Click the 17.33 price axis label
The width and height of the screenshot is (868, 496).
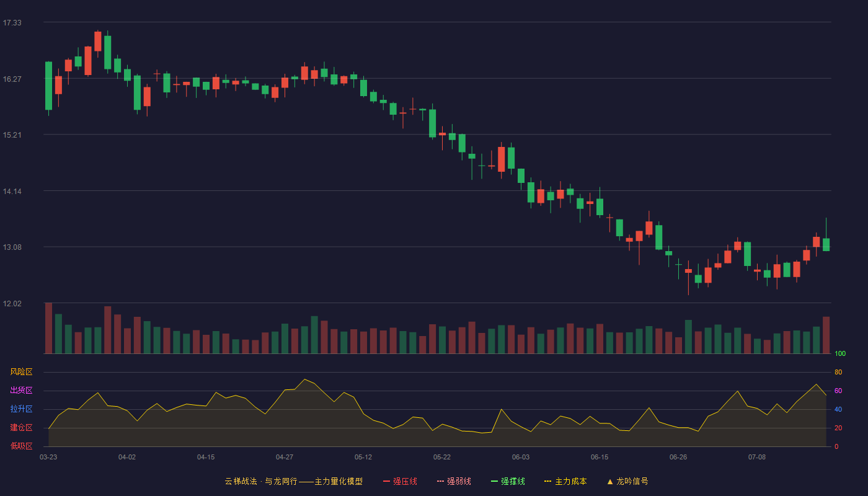(x=12, y=23)
